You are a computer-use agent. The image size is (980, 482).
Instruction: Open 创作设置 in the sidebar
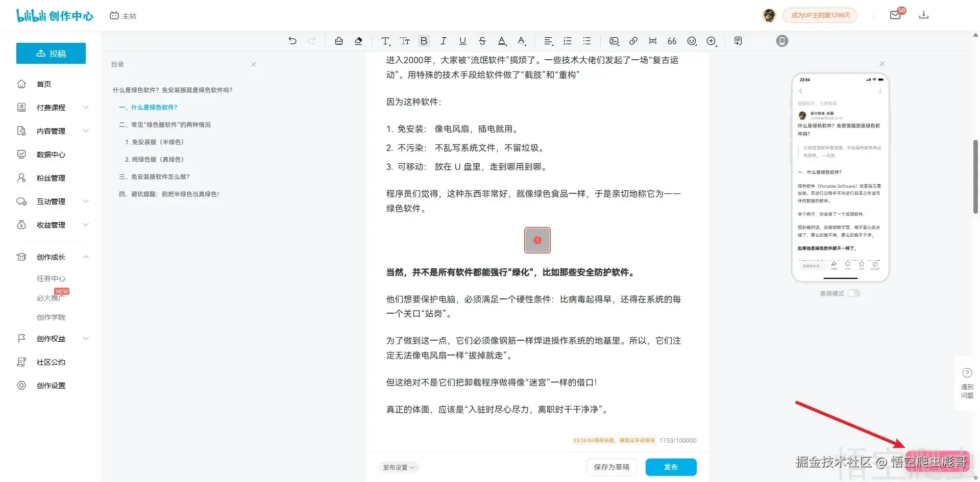click(x=51, y=386)
